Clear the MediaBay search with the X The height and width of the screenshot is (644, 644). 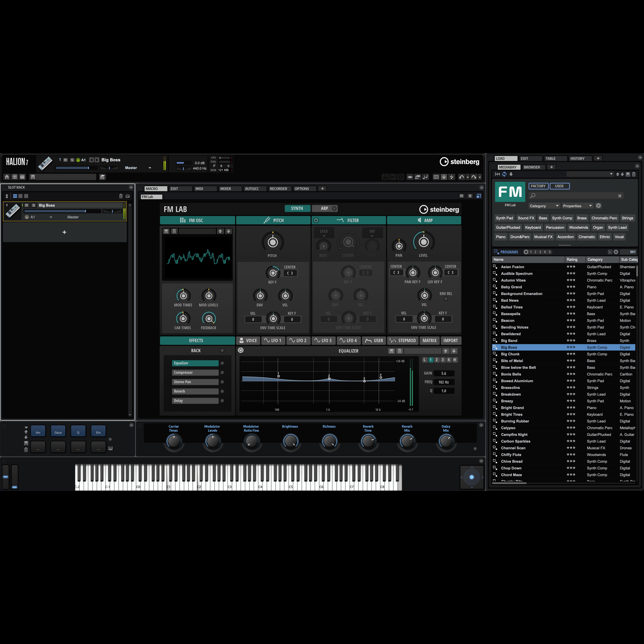[620, 196]
